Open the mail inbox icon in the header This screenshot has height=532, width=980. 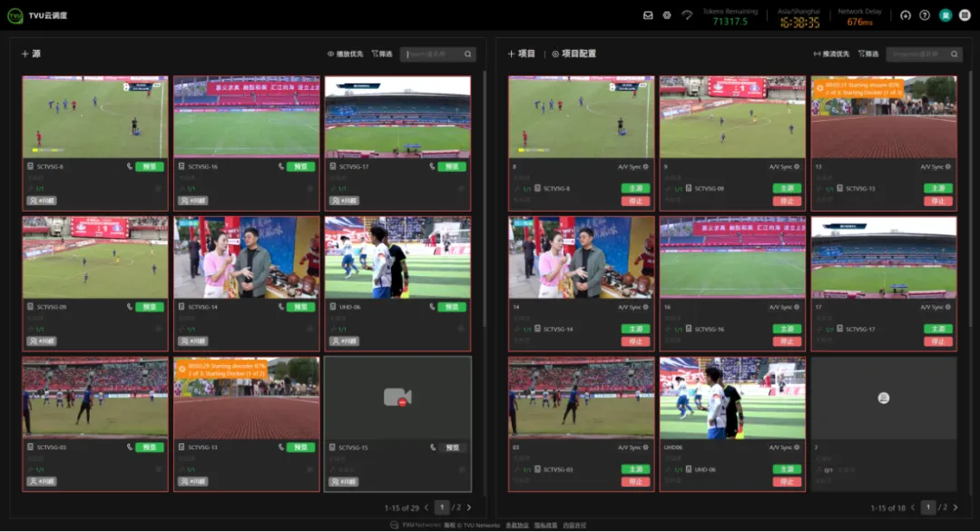click(648, 15)
